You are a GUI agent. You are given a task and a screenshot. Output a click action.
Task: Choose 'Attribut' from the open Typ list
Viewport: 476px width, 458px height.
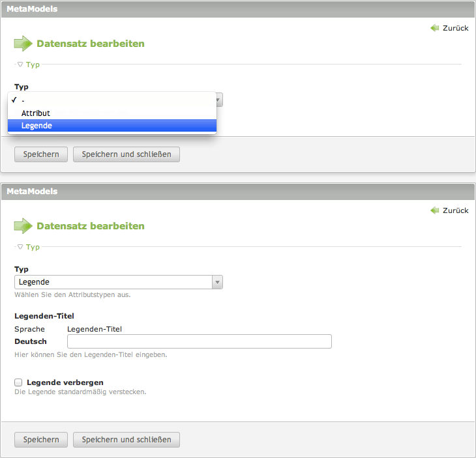pos(36,113)
